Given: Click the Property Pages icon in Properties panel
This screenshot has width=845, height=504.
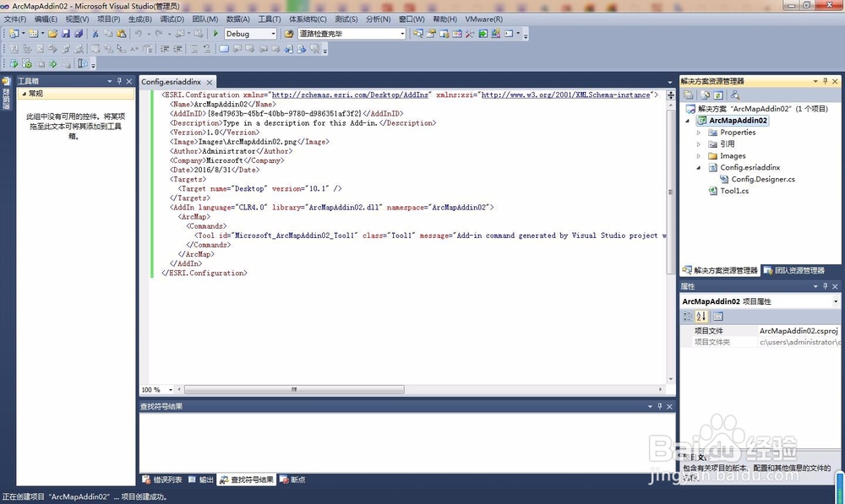Looking at the screenshot, I should tap(717, 317).
